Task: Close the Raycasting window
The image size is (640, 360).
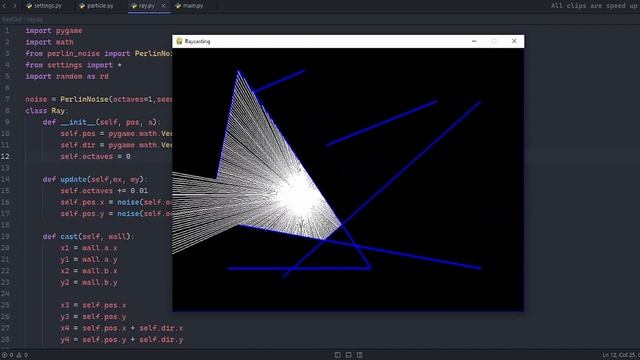Action: (x=514, y=41)
